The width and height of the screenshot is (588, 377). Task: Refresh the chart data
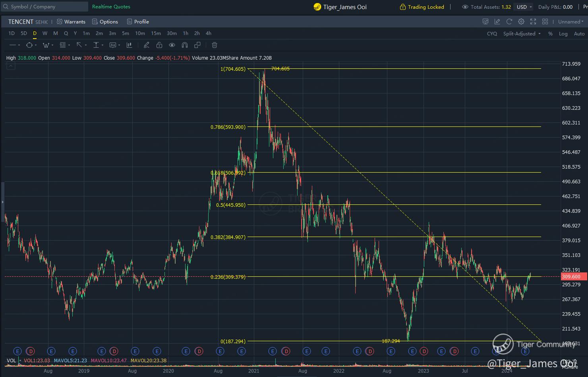(509, 22)
